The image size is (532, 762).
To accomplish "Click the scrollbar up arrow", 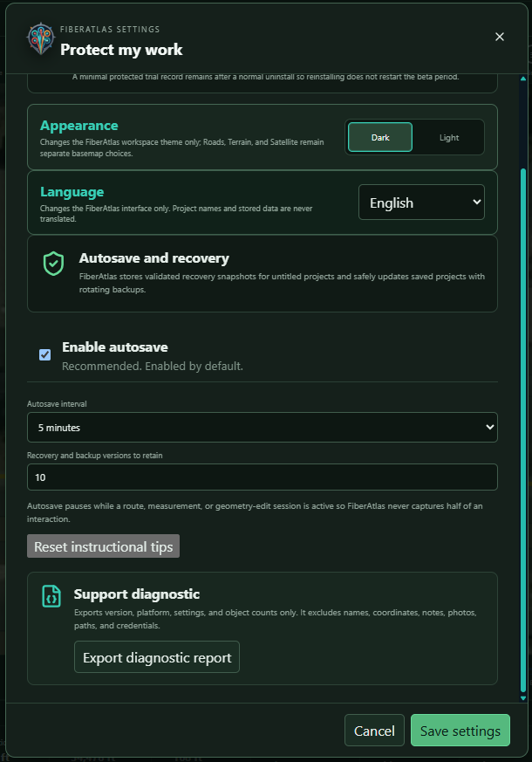I will point(523,79).
